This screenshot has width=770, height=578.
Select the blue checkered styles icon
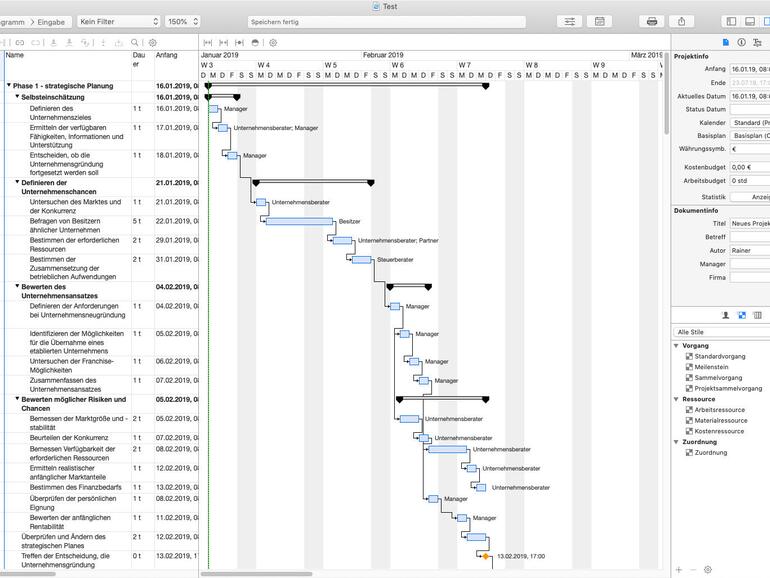point(742,315)
